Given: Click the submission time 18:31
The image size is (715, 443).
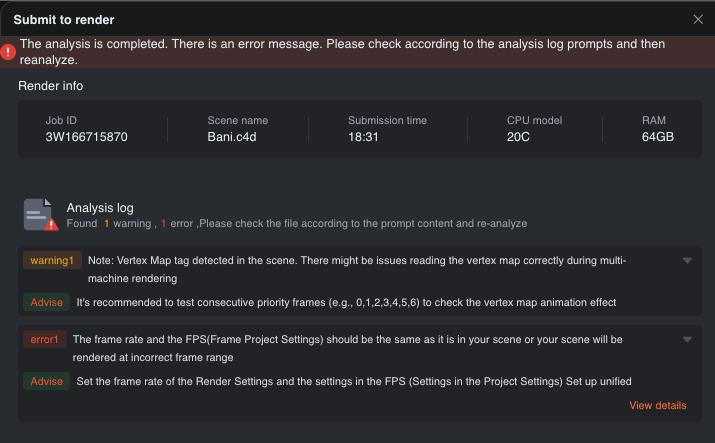Looking at the screenshot, I should point(363,137).
